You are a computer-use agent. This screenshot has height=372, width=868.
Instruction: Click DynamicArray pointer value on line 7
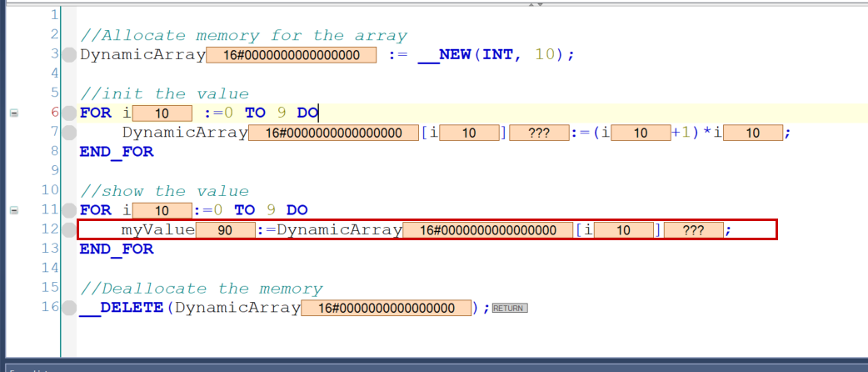point(334,133)
